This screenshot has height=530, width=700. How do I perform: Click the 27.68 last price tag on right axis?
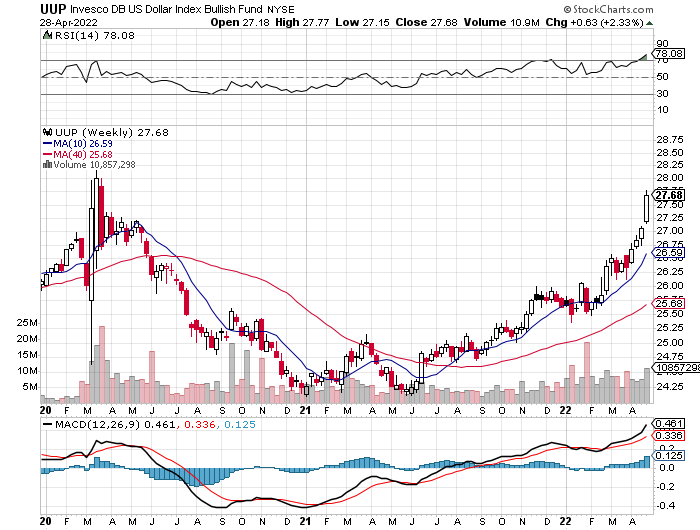pyautogui.click(x=669, y=195)
